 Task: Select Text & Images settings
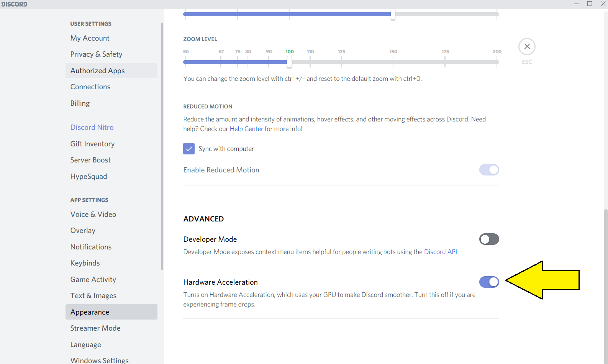[111, 296]
